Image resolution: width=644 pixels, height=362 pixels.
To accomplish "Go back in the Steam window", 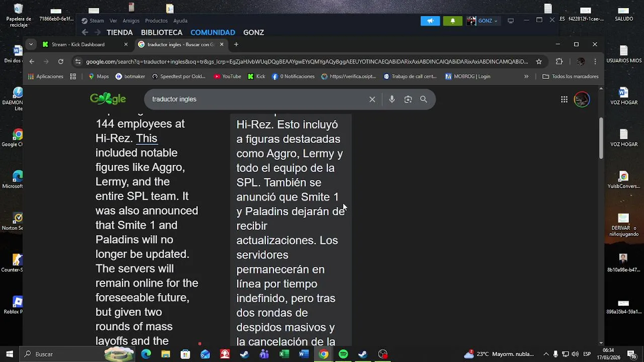I will click(85, 32).
